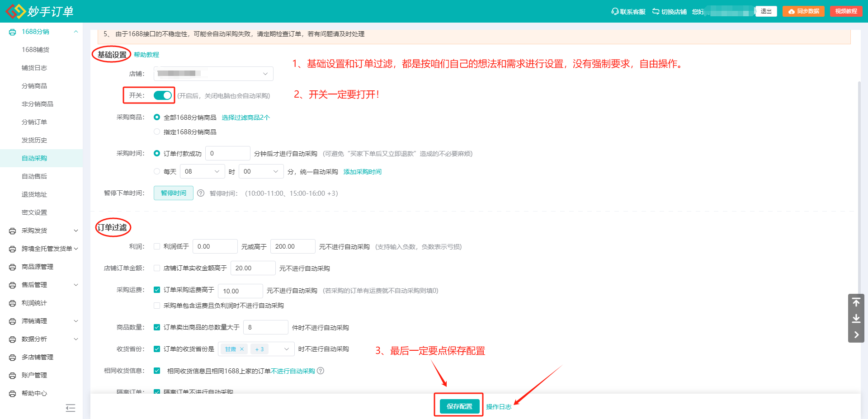Click the 退出 logout button
Viewport: 868px width, 419px height.
pyautogui.click(x=766, y=11)
